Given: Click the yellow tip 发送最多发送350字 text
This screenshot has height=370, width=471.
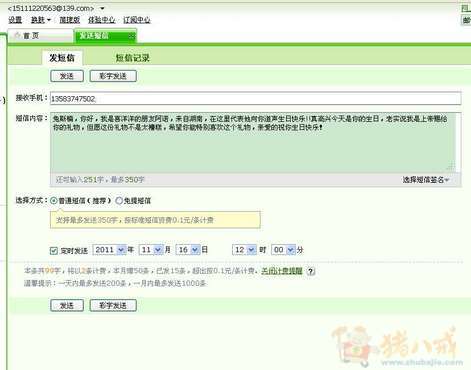Looking at the screenshot, I should [x=135, y=220].
